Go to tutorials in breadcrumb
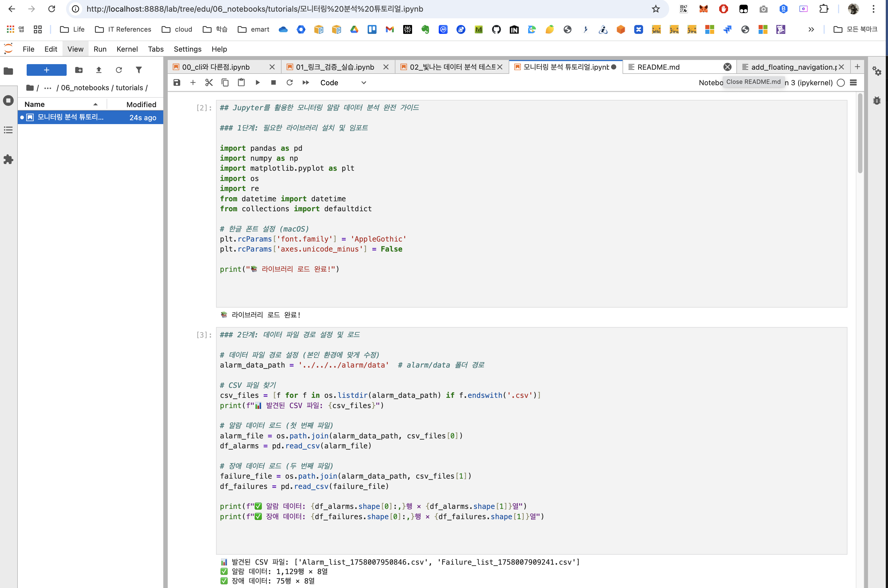This screenshot has width=888, height=588. point(129,88)
